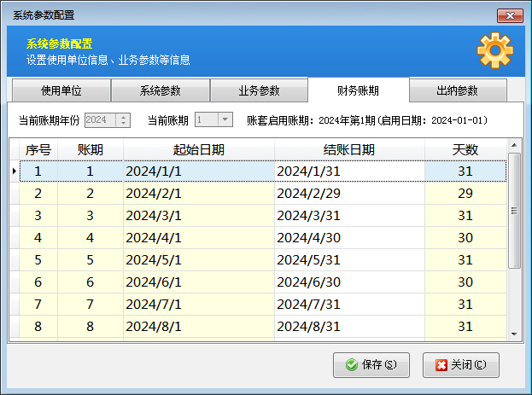The height and width of the screenshot is (395, 532).
Task: Click the row indicator arrow beside row 1
Action: [x=14, y=171]
